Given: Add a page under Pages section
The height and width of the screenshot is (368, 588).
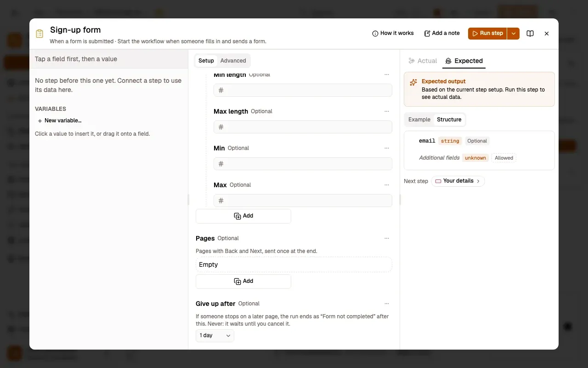Looking at the screenshot, I should (x=243, y=282).
